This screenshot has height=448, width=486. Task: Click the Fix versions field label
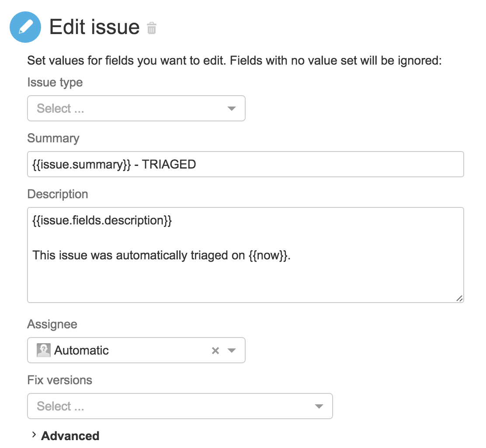pyautogui.click(x=59, y=380)
